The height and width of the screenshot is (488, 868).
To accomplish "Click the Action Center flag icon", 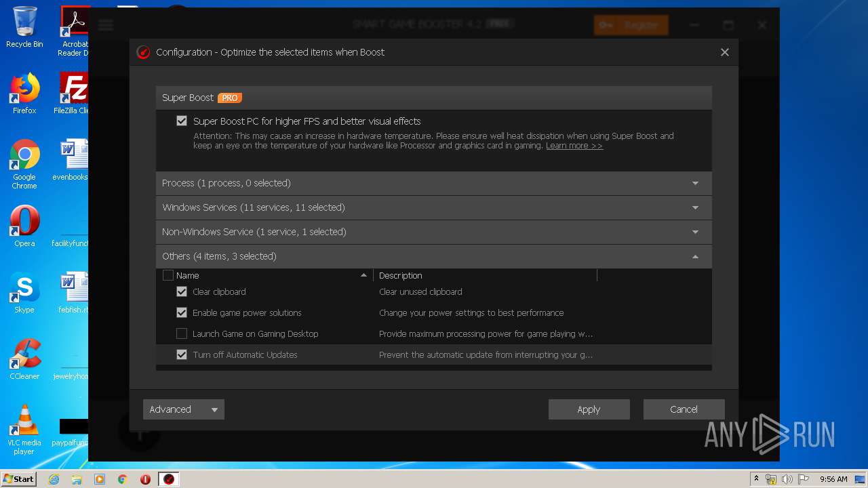I will (x=803, y=479).
